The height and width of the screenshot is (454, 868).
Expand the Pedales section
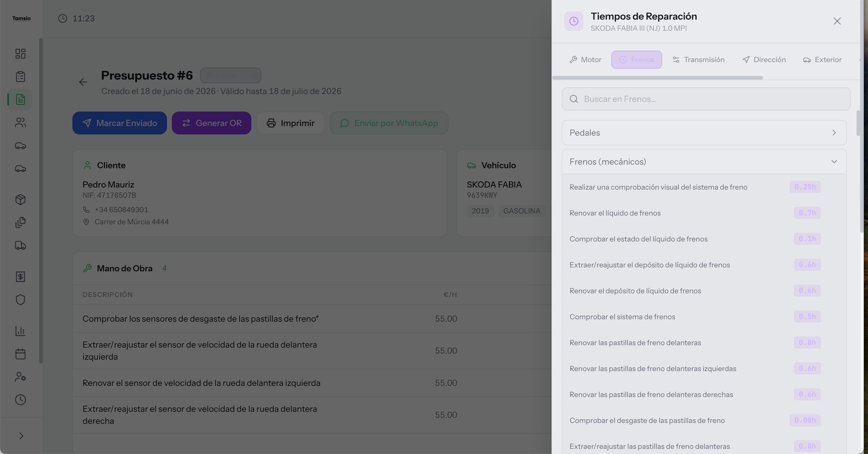point(704,133)
